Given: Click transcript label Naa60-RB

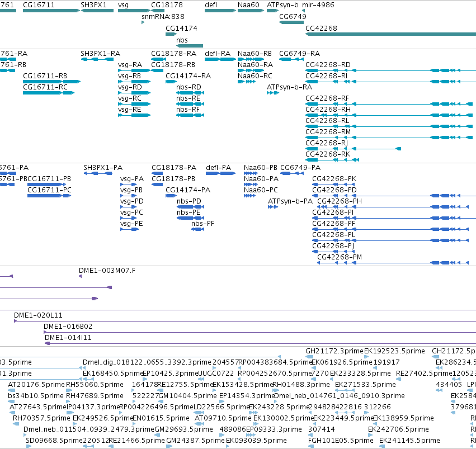Looking at the screenshot, I should coord(255,53).
